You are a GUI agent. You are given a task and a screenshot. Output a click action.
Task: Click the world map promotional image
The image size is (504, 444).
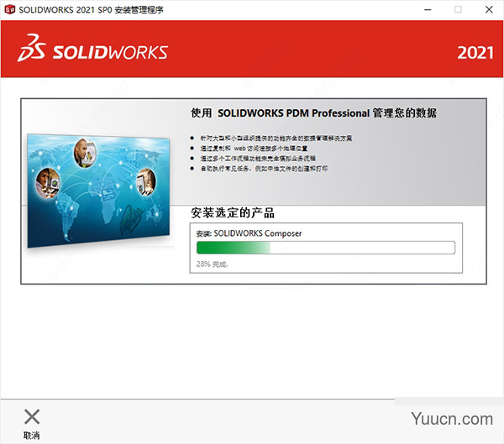click(x=98, y=191)
